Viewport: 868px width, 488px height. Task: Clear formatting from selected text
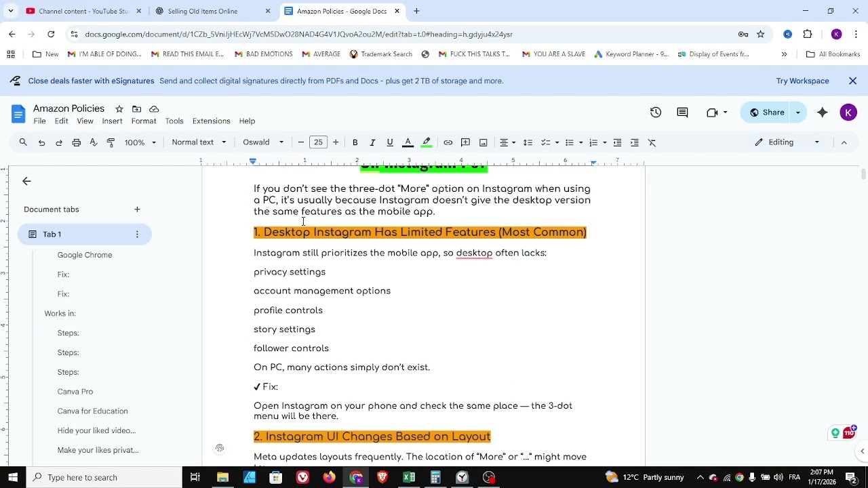[x=652, y=142]
